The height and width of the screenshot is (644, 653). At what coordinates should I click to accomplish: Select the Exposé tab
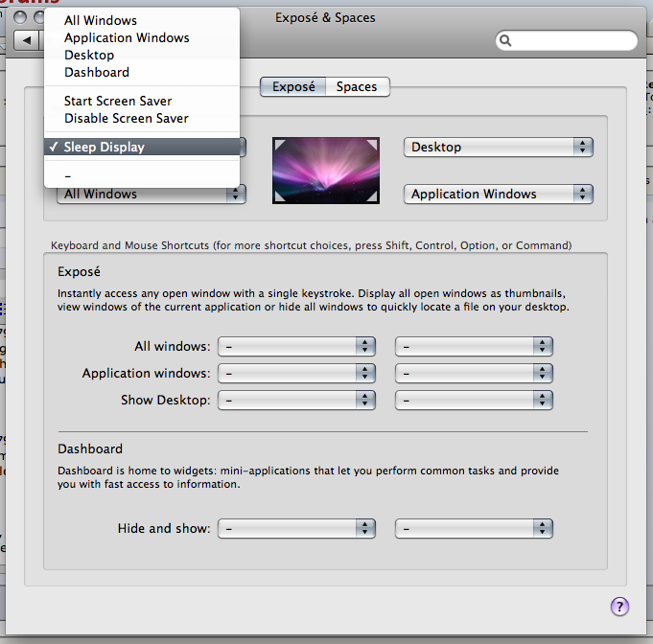(293, 86)
